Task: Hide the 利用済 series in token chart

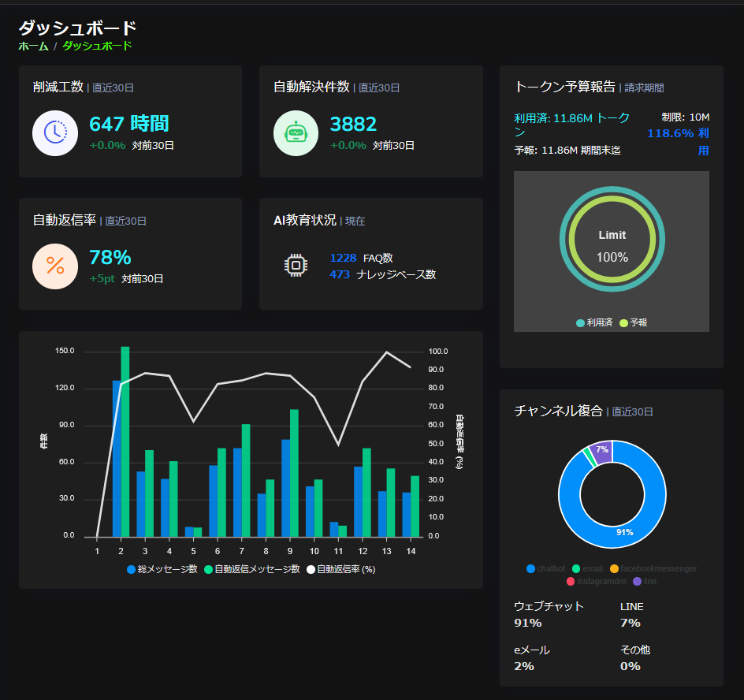Action: pyautogui.click(x=594, y=322)
